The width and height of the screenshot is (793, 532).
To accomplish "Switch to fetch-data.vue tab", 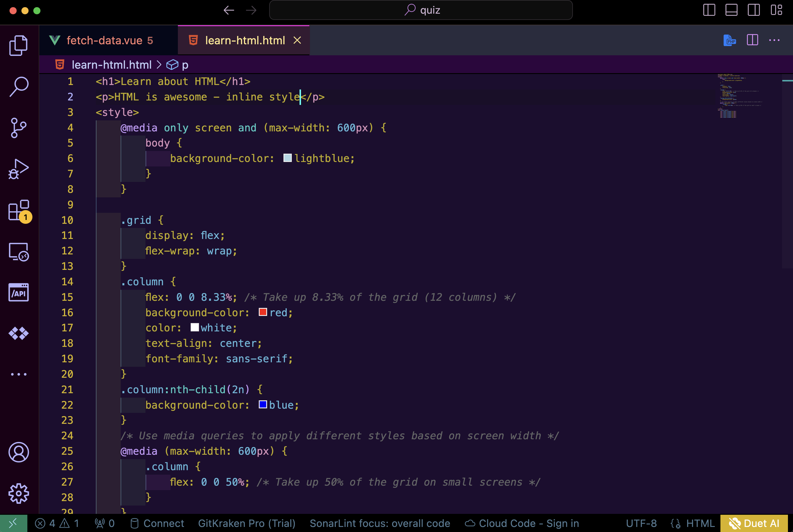I will (x=105, y=41).
